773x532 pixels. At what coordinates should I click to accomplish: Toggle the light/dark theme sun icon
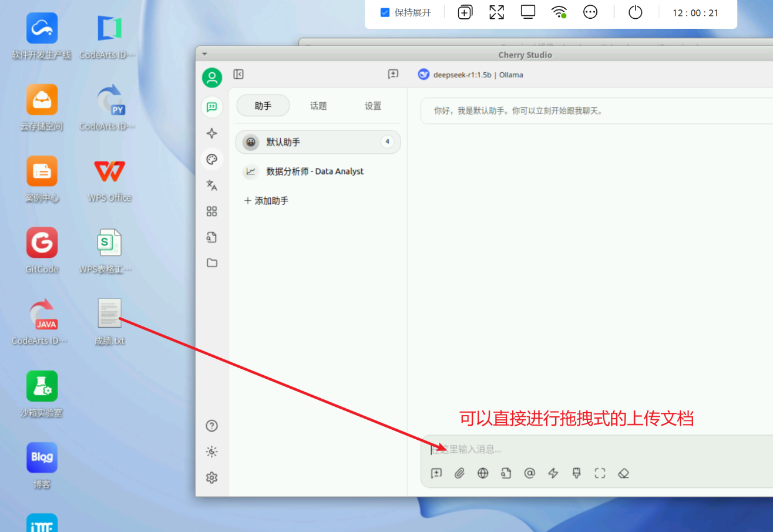click(212, 452)
